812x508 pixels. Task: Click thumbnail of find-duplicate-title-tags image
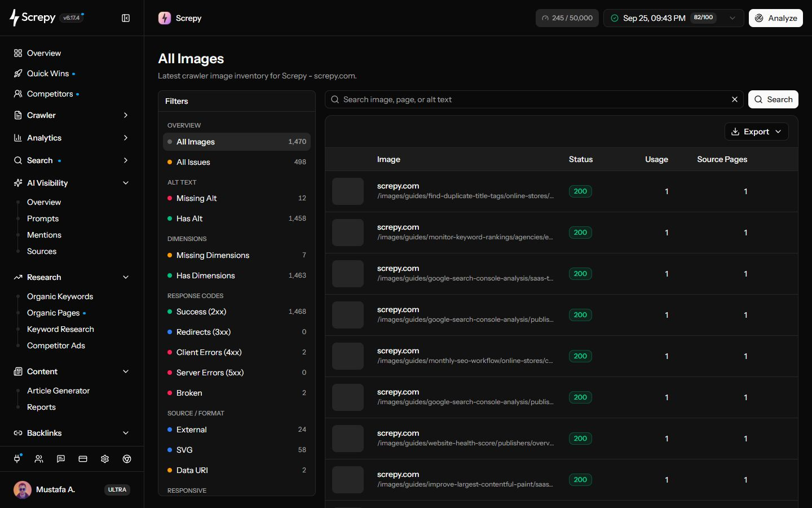(348, 191)
